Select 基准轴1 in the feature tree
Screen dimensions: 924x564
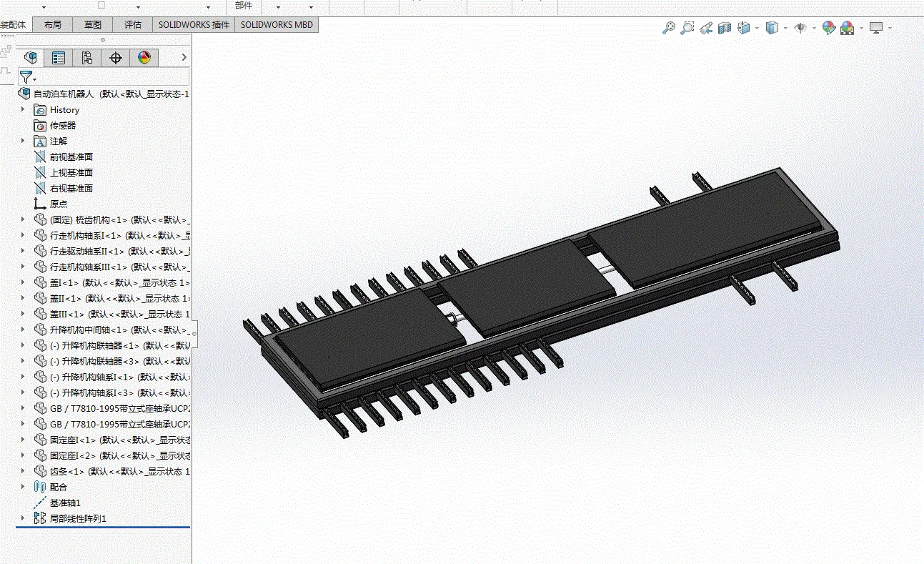[x=64, y=503]
